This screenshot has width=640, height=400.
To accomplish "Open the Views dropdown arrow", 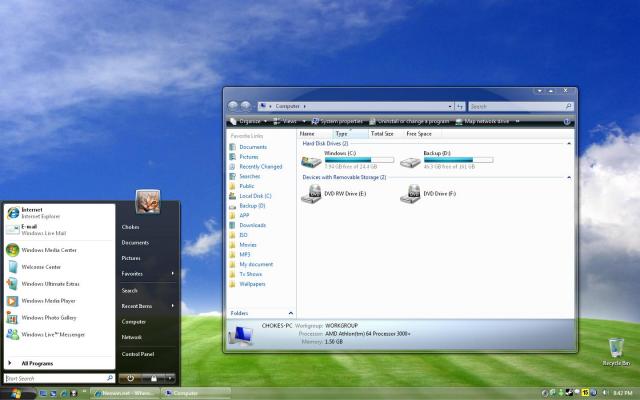I will click(x=304, y=121).
